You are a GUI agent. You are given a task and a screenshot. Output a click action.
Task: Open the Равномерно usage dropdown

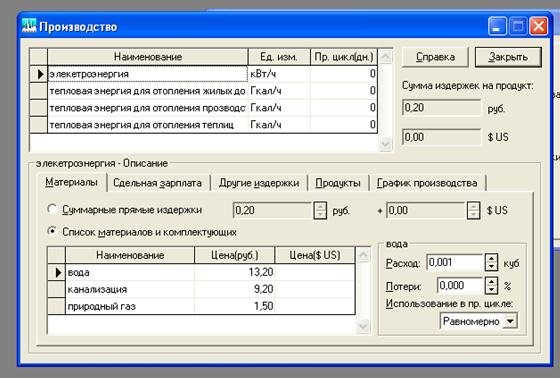click(x=510, y=321)
